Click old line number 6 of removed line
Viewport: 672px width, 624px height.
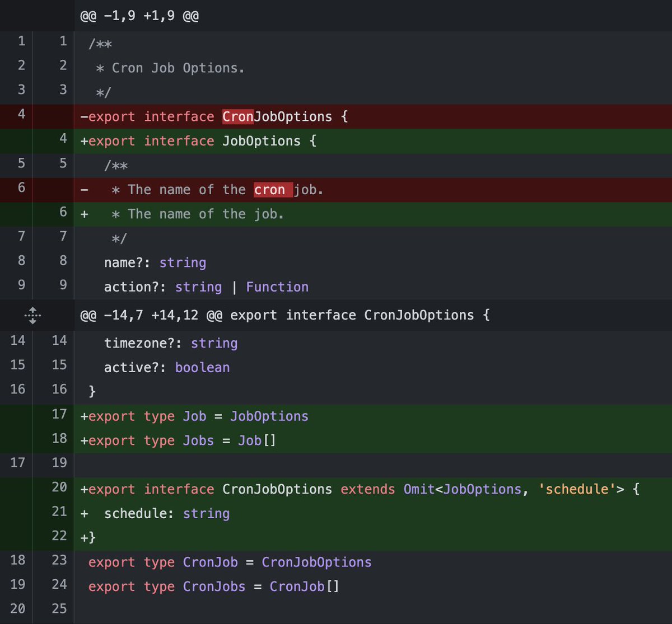coord(21,187)
